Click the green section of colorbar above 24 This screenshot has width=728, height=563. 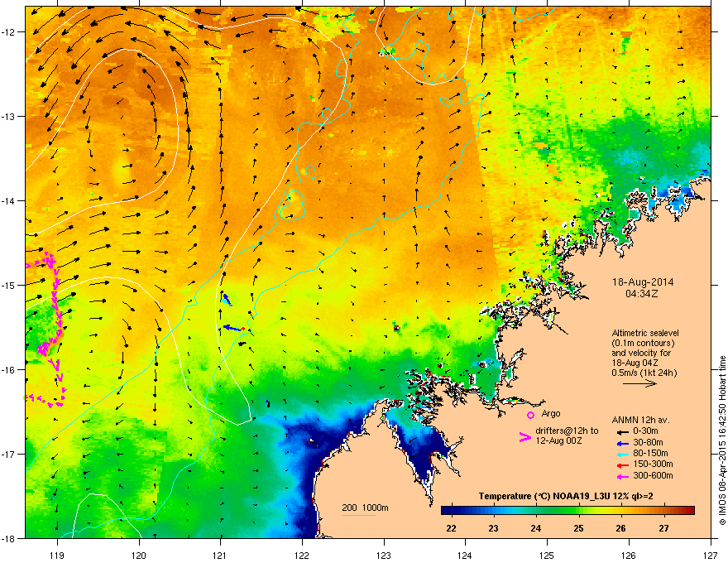coord(536,511)
